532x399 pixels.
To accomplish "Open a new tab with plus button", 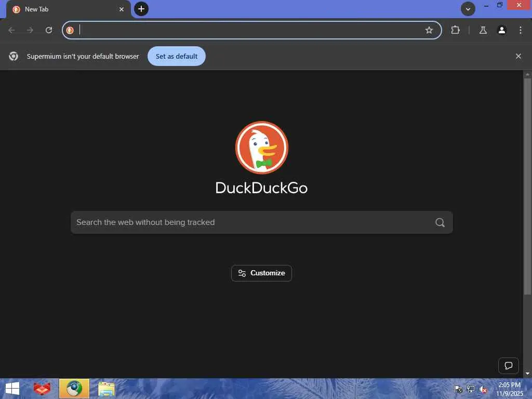I will [141, 9].
